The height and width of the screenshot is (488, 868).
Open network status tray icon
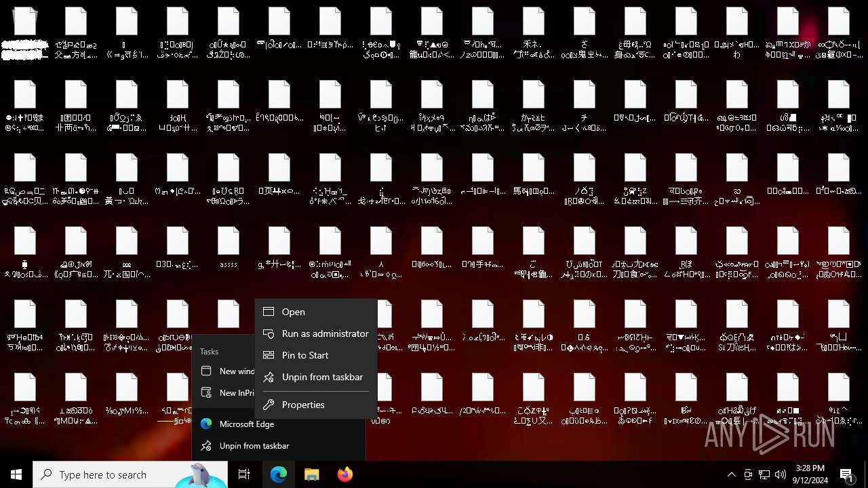click(764, 474)
